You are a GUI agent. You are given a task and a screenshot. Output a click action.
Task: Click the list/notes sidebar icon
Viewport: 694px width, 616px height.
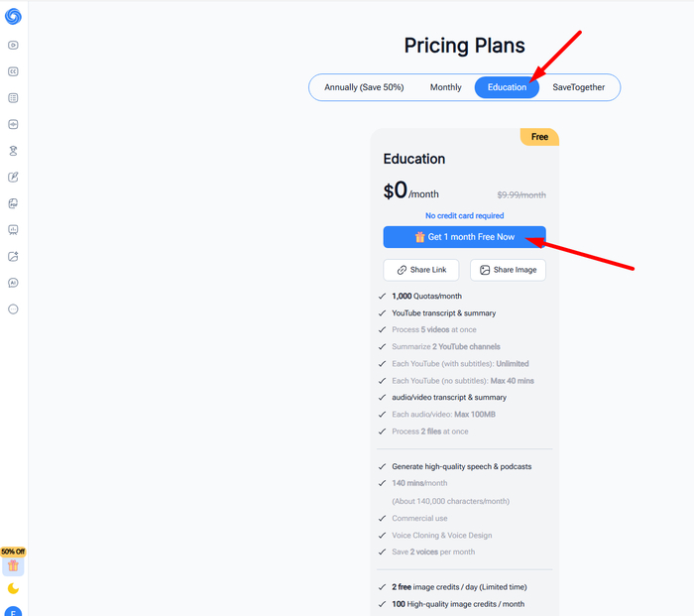13,98
